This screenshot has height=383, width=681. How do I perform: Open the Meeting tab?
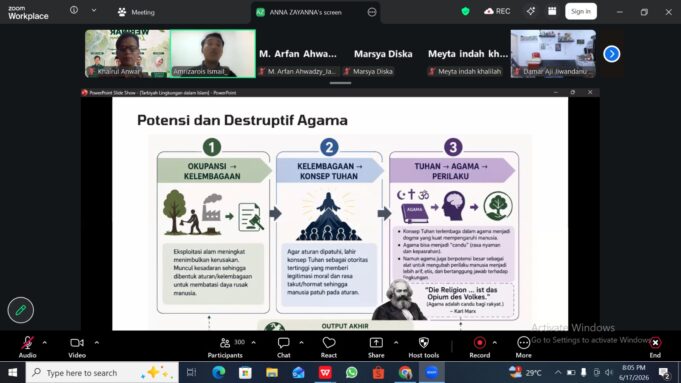coord(136,12)
